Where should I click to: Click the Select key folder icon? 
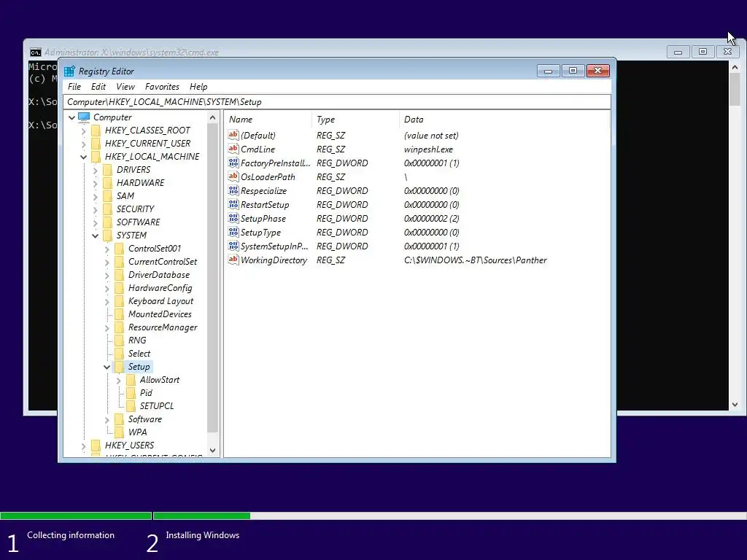pyautogui.click(x=119, y=354)
